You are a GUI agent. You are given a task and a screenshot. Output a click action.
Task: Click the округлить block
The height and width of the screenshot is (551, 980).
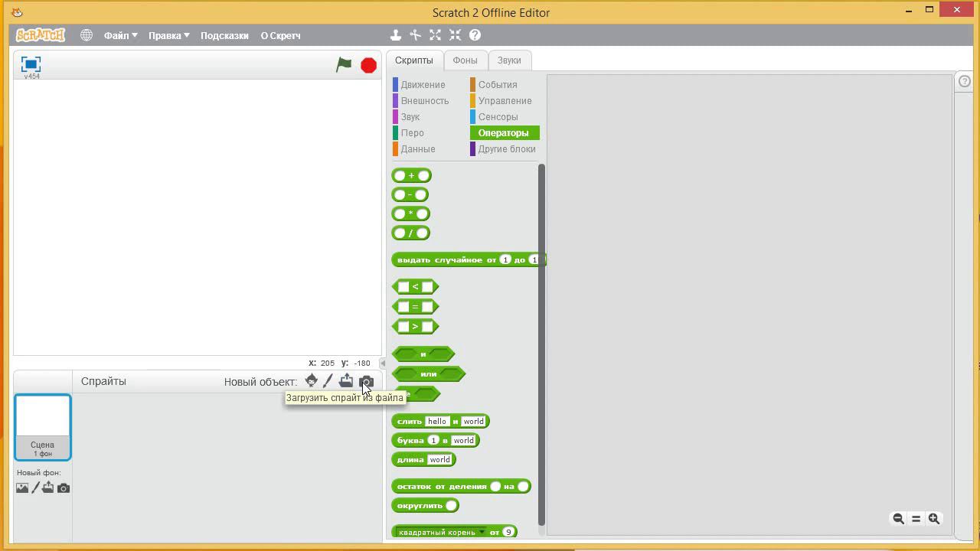(x=425, y=505)
